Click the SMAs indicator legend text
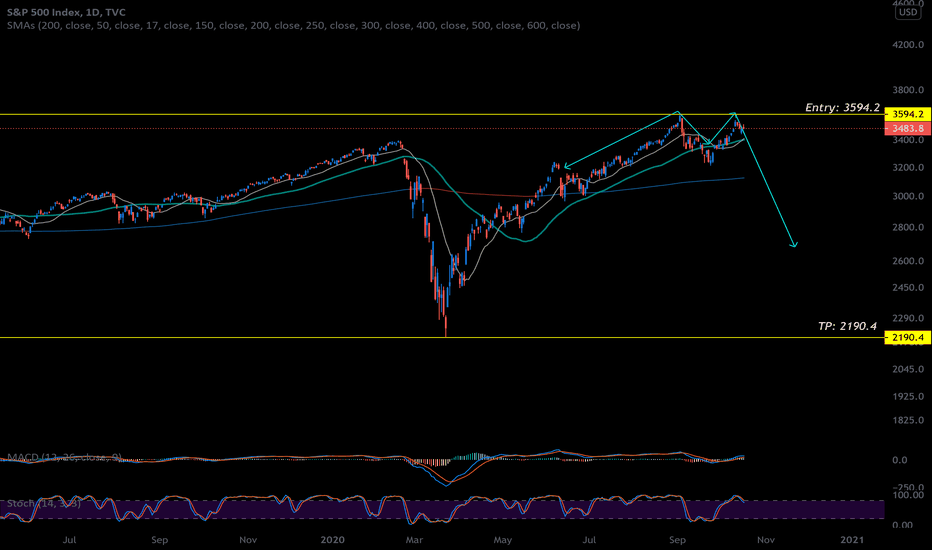932x550 pixels. point(294,26)
